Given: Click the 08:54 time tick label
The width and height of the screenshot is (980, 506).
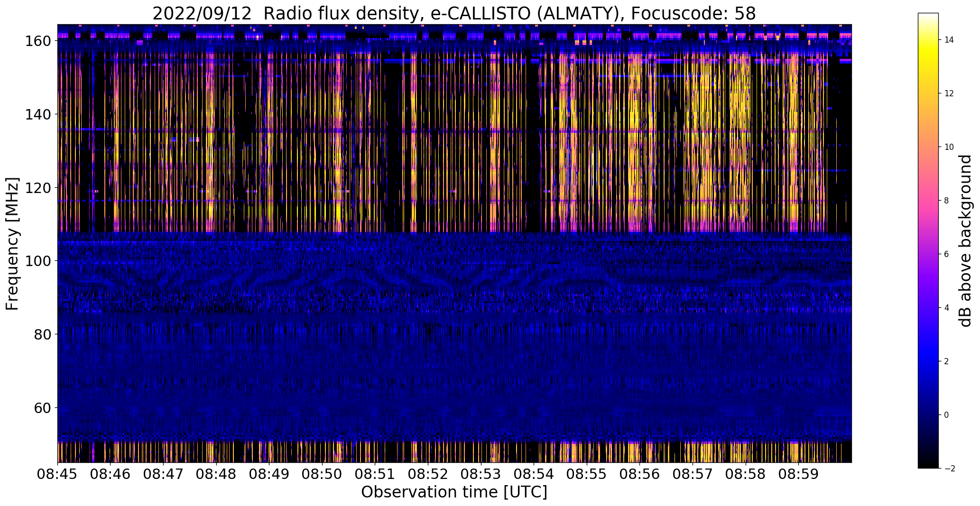Looking at the screenshot, I should (534, 474).
